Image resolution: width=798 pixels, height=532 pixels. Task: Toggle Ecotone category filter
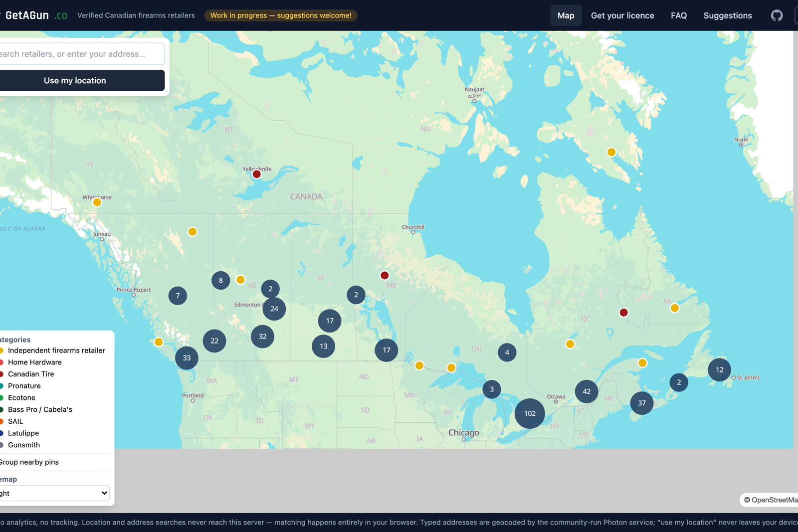[x=18, y=398]
